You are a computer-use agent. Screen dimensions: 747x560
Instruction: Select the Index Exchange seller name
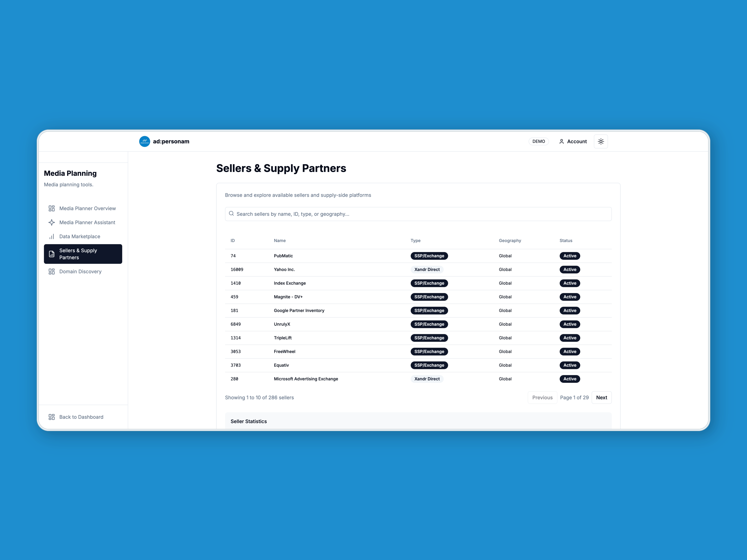point(290,283)
